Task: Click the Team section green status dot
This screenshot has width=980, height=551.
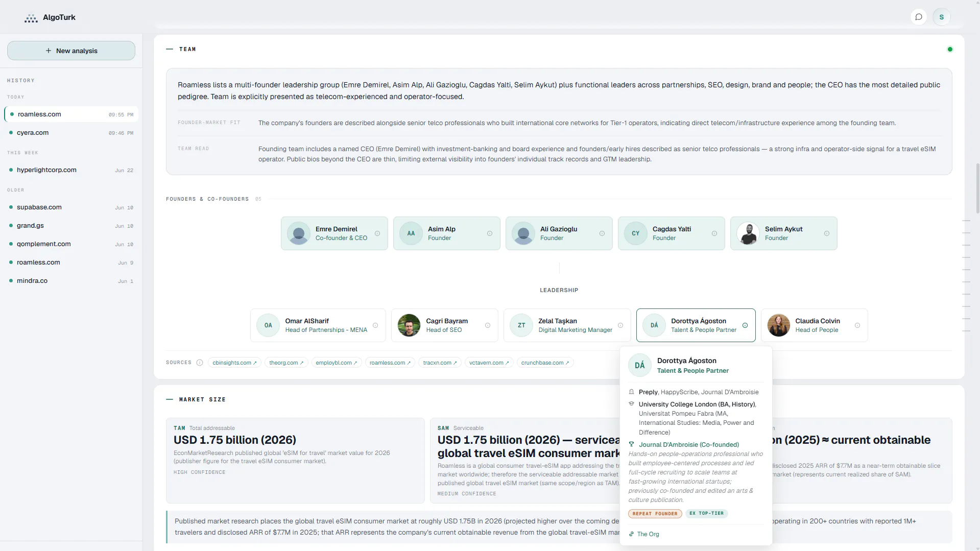Action: (950, 50)
